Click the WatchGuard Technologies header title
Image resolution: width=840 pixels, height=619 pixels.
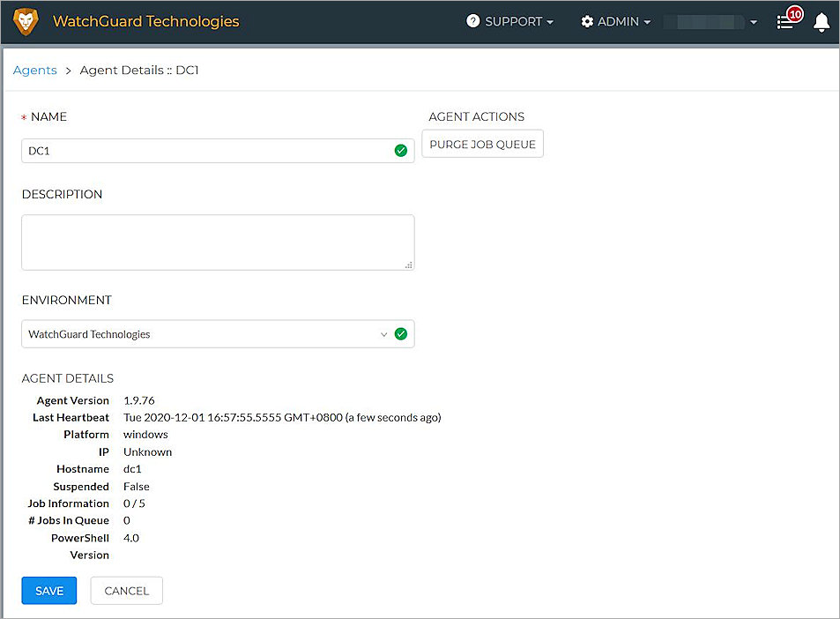(146, 21)
